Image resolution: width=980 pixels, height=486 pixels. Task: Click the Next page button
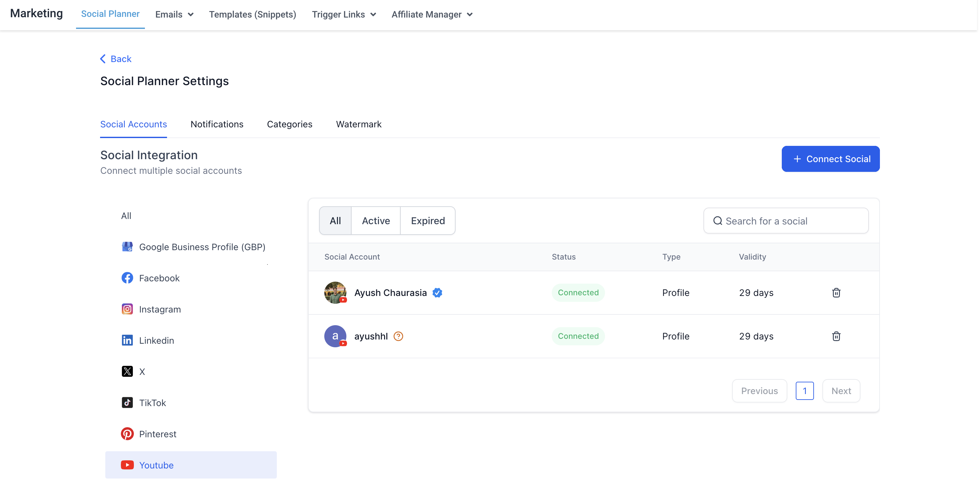(841, 391)
